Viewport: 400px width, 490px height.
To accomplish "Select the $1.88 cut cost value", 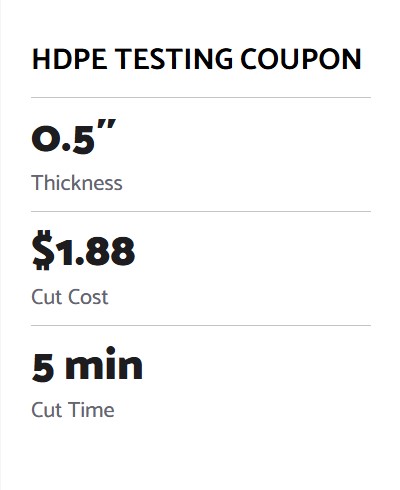I will pyautogui.click(x=83, y=250).
